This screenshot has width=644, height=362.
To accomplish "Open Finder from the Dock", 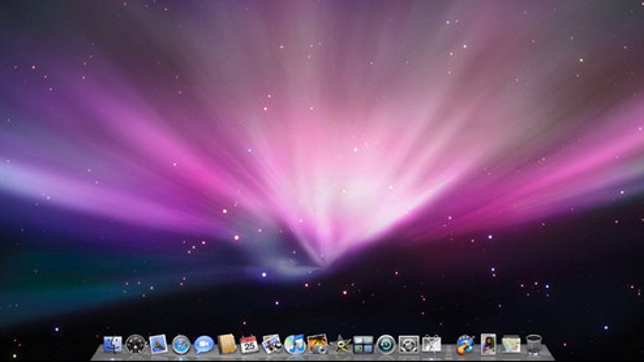I will click(113, 344).
